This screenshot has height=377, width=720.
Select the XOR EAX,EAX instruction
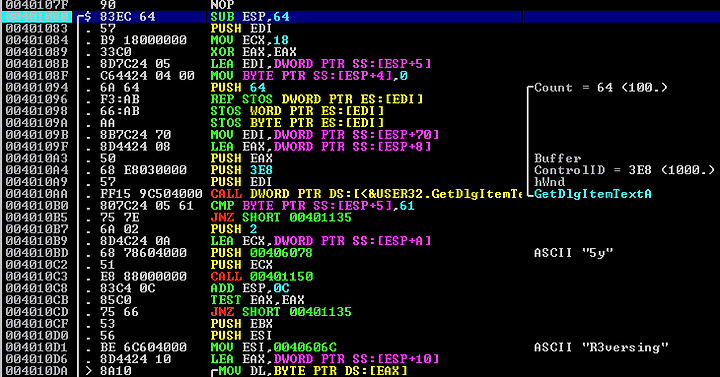253,52
